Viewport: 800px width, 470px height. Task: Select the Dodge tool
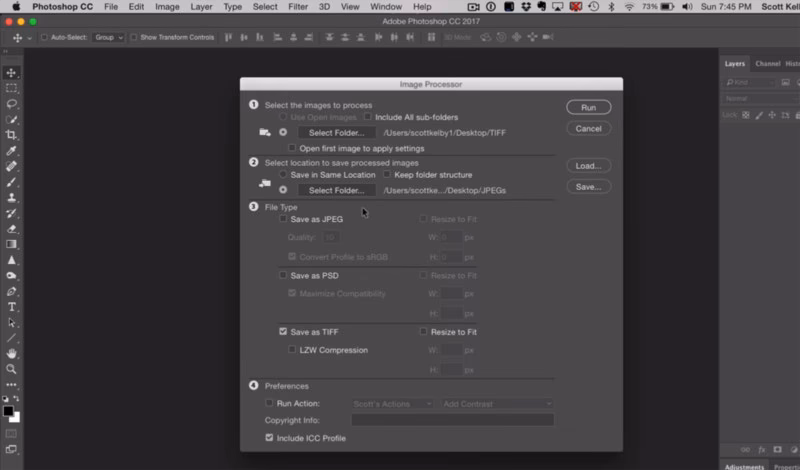point(11,276)
